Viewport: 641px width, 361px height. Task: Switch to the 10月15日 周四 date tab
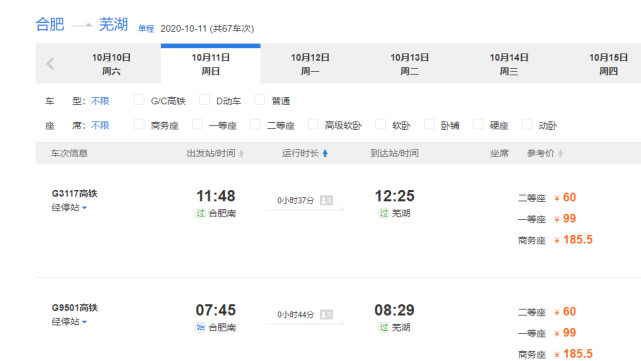tap(608, 64)
